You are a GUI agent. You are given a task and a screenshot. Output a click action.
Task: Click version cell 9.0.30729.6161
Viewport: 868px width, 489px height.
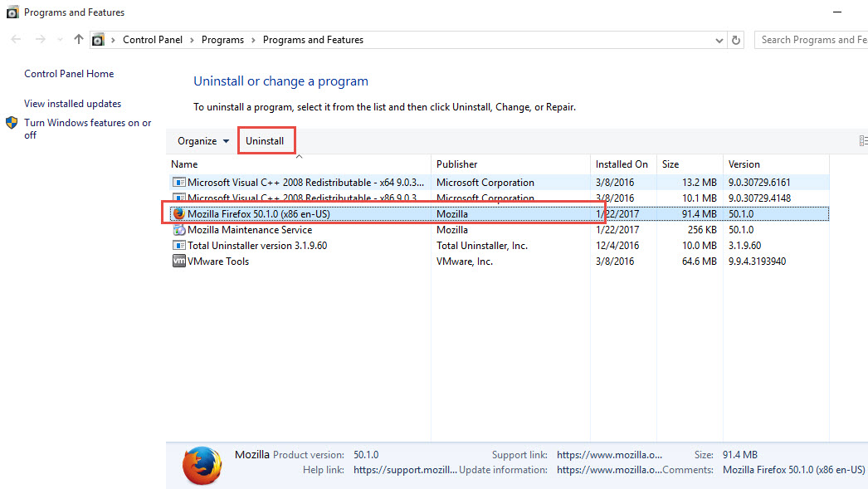[759, 182]
